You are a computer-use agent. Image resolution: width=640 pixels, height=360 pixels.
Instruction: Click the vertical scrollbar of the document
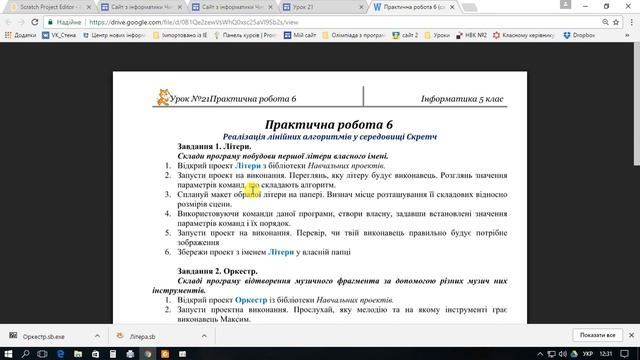click(x=636, y=104)
